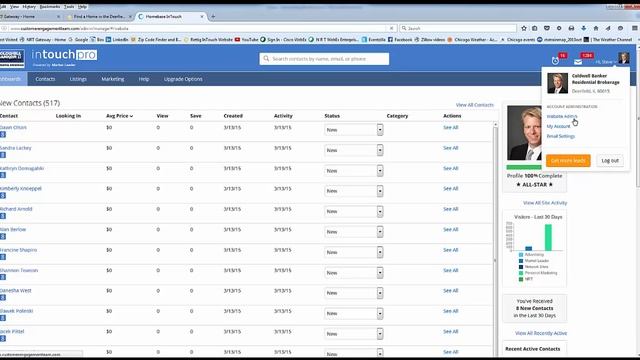
Task: Open status dropdown for Richard Arnold
Action: [x=354, y=211]
